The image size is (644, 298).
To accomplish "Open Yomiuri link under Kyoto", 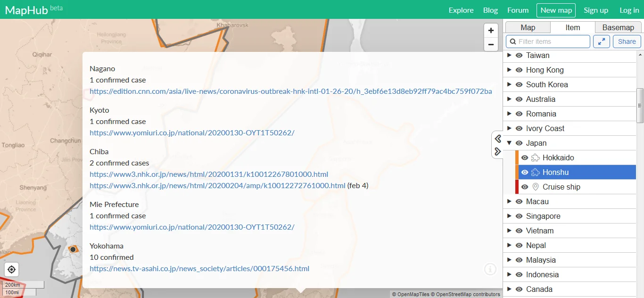I will coord(192,132).
